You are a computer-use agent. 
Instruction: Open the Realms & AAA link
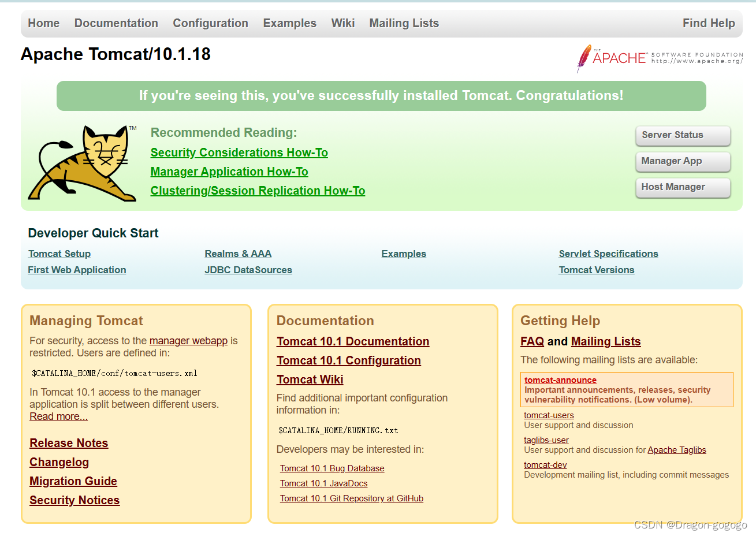(238, 254)
